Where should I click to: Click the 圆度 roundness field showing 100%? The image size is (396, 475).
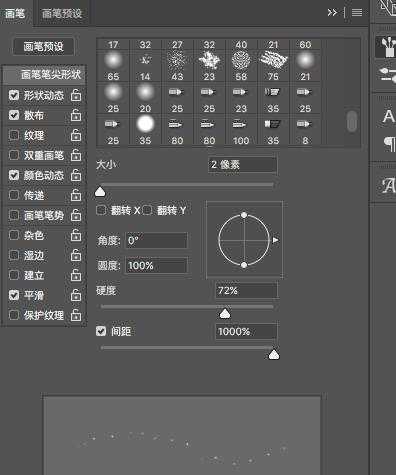(156, 266)
